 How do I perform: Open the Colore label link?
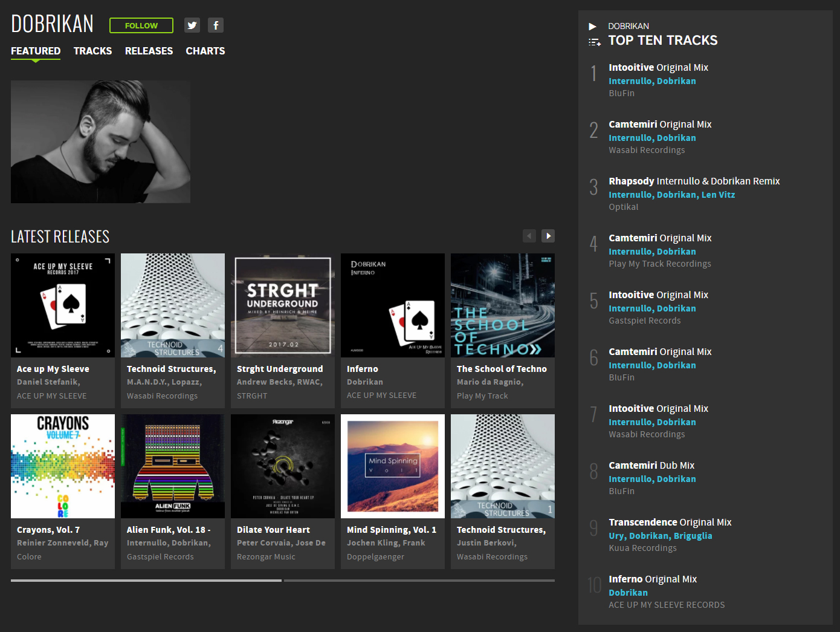pos(29,557)
